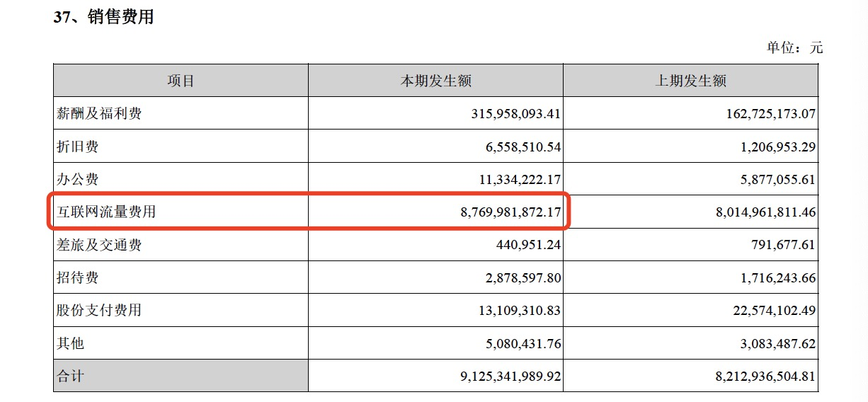Select the highlighted value 8,769,981,872.17
This screenshot has height=402, width=868.
[500, 212]
